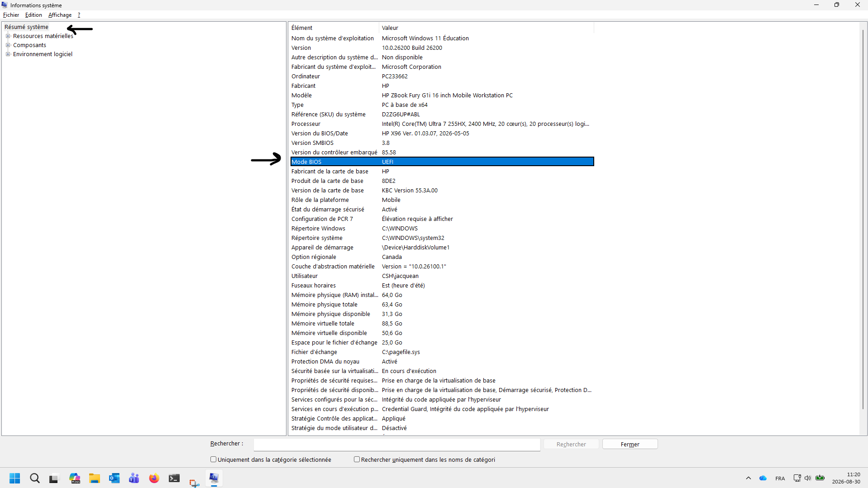Image resolution: width=868 pixels, height=488 pixels.
Task: Click the vertical scrollbar of details pane
Action: (x=863, y=220)
